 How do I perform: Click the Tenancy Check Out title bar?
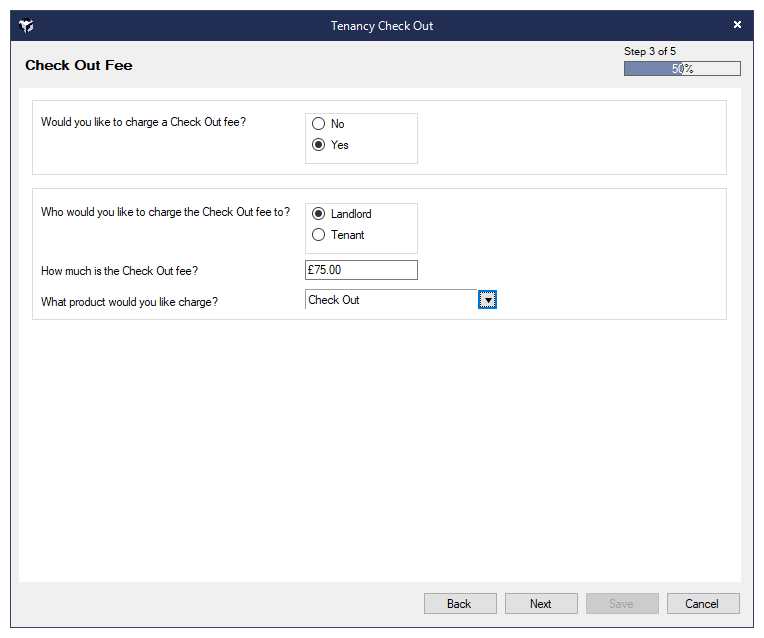pyautogui.click(x=382, y=26)
